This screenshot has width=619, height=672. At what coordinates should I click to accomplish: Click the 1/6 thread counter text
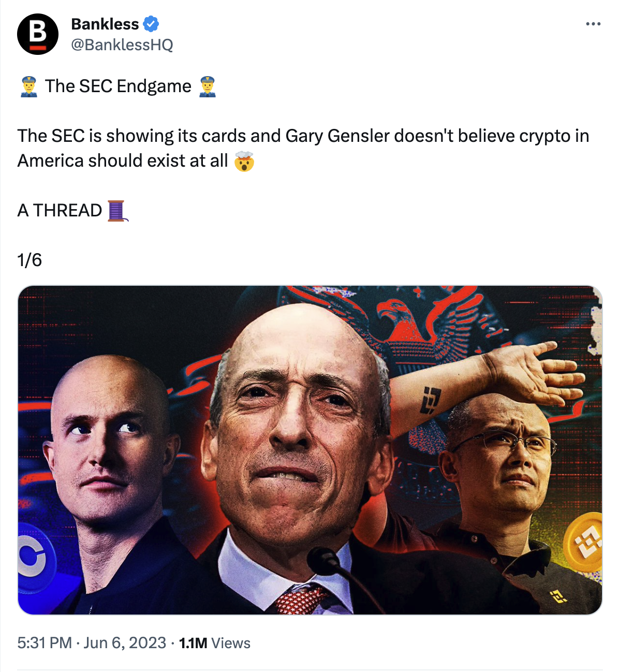pyautogui.click(x=30, y=260)
